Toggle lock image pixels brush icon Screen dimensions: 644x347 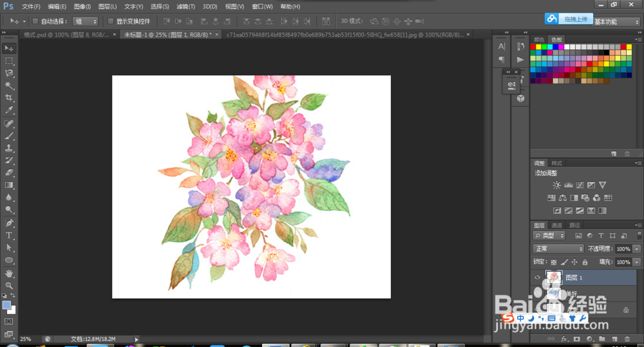tap(564, 262)
